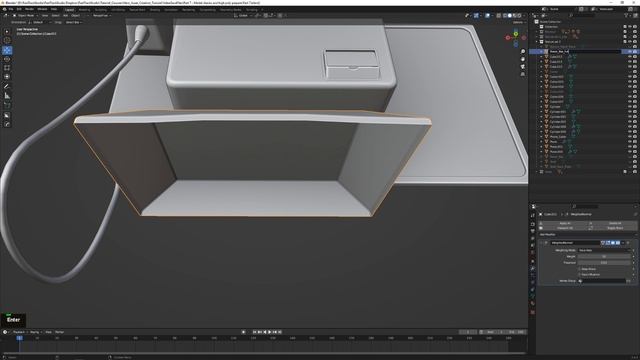Viewport: 640px width, 360px height.
Task: Open the viewport Object menu
Action: tap(76, 16)
